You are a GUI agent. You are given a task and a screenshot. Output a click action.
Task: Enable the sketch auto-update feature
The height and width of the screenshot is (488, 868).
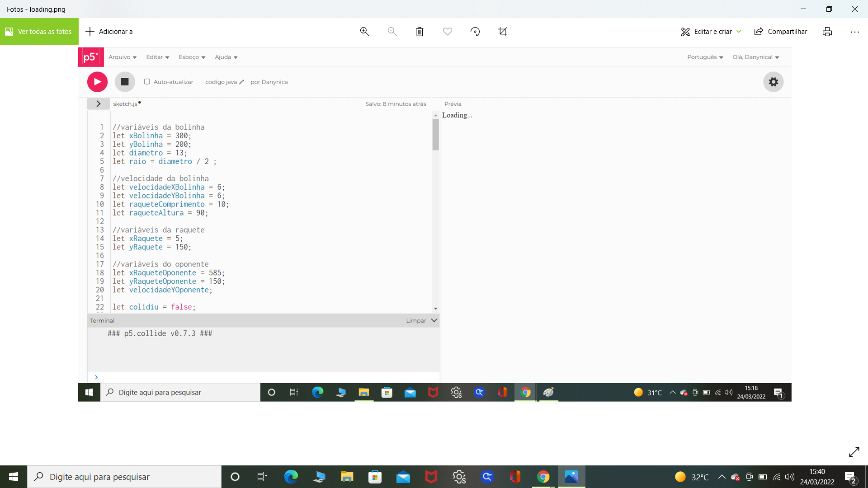pos(147,82)
